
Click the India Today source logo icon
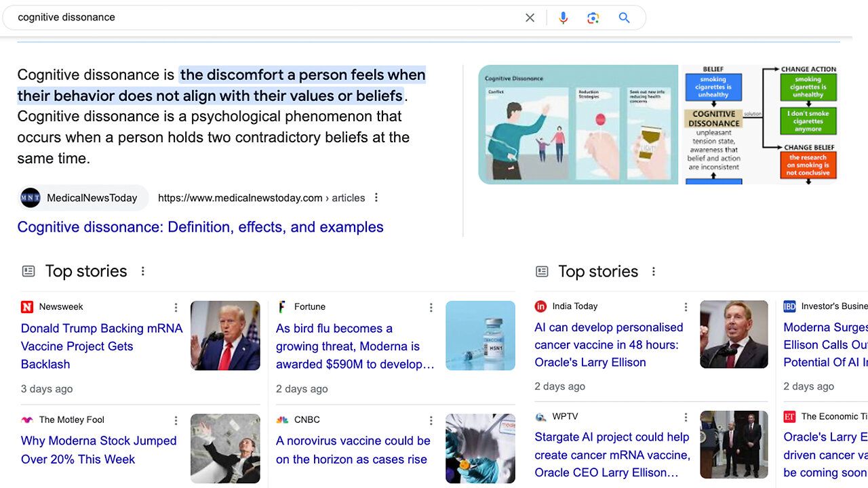click(x=540, y=306)
